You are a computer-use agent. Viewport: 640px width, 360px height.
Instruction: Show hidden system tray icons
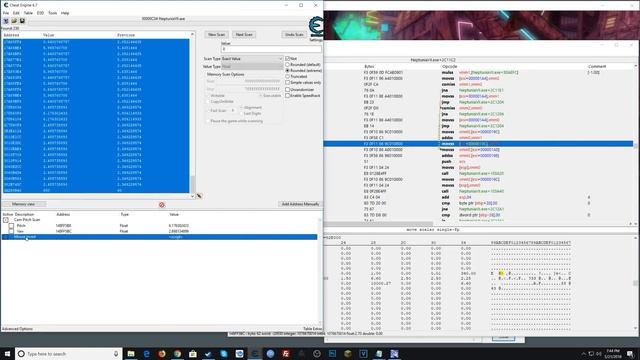(x=584, y=353)
